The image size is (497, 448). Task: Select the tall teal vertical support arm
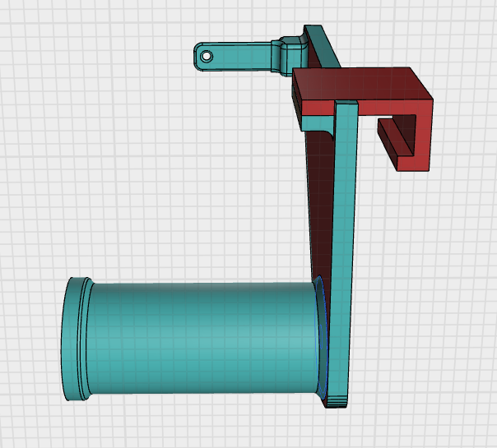[x=341, y=253]
